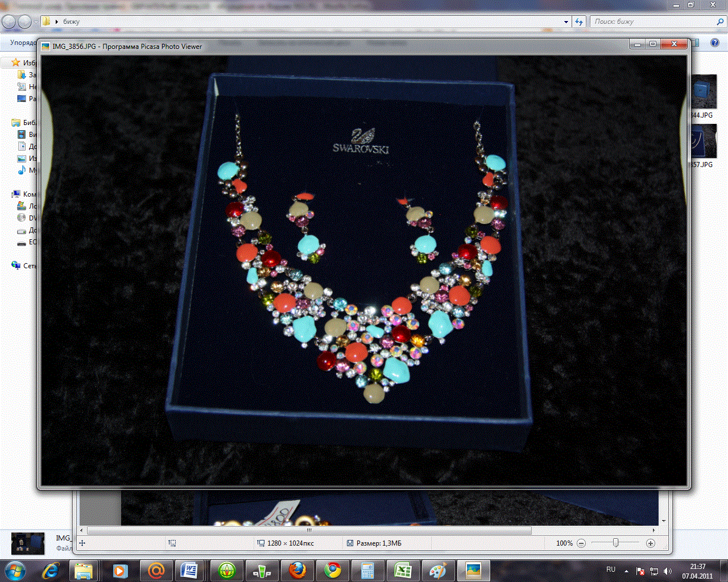Viewport: 728px width, 582px height.
Task: Switch the RU input language indicator
Action: [x=611, y=569]
